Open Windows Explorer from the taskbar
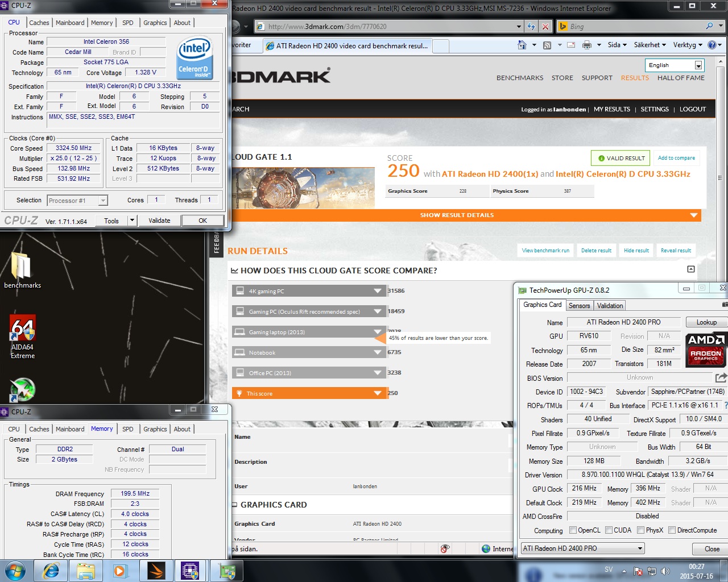Screen dimensions: 728x582 (86, 570)
